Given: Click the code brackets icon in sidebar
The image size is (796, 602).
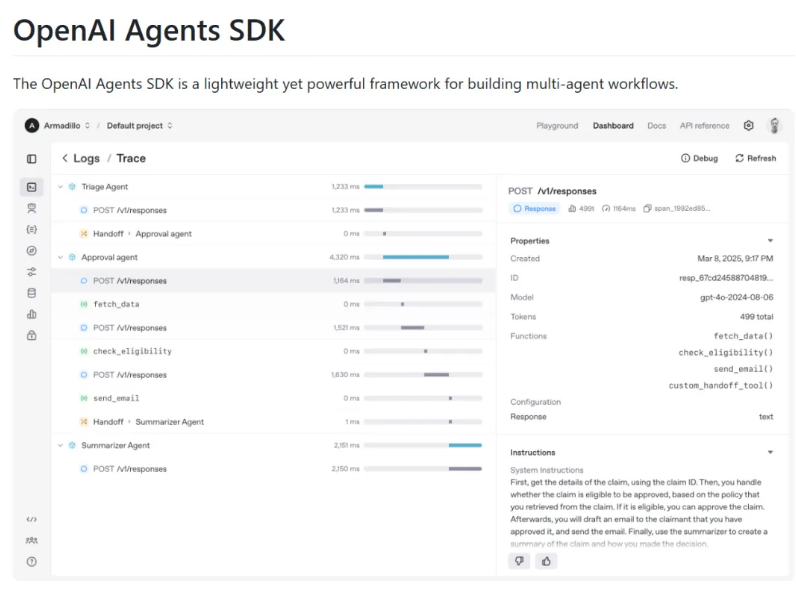Looking at the screenshot, I should coord(31,519).
